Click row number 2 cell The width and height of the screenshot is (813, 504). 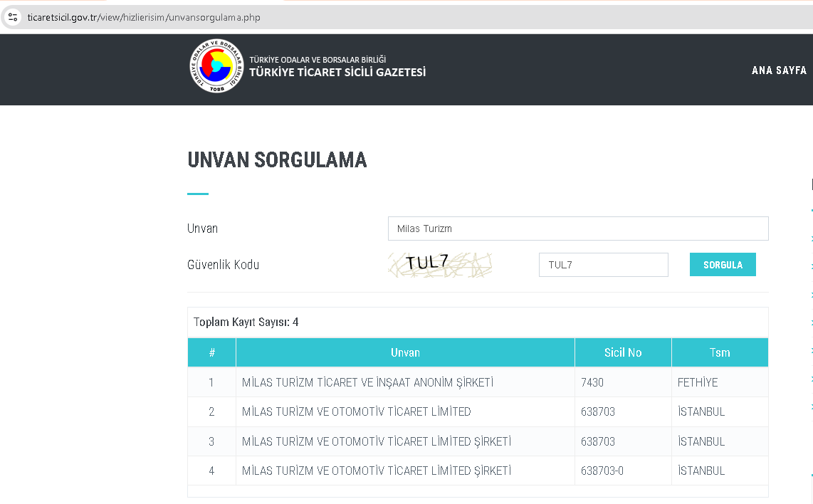[x=211, y=411]
